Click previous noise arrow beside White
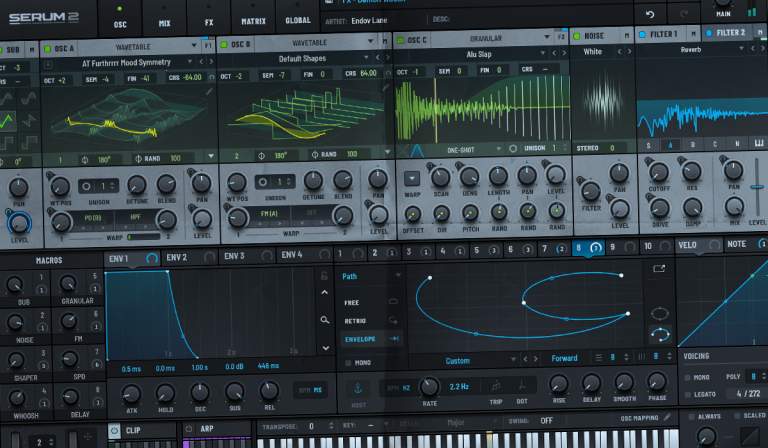Screen dimensions: 768x448 (620, 51)
